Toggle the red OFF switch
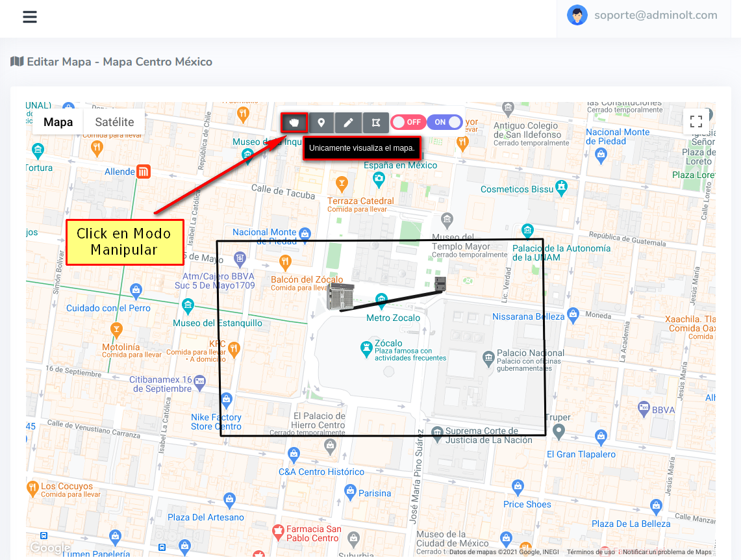This screenshot has width=741, height=560. pyautogui.click(x=407, y=122)
